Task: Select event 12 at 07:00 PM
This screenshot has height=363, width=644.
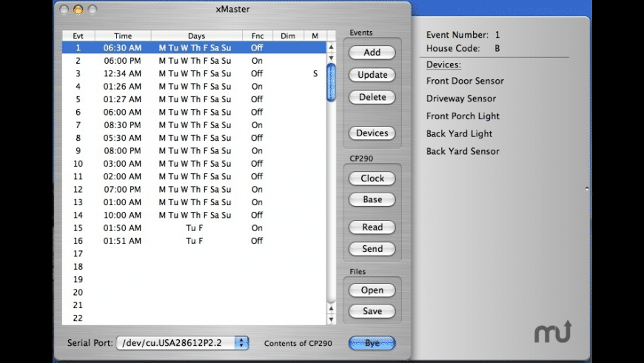Action: tap(194, 189)
